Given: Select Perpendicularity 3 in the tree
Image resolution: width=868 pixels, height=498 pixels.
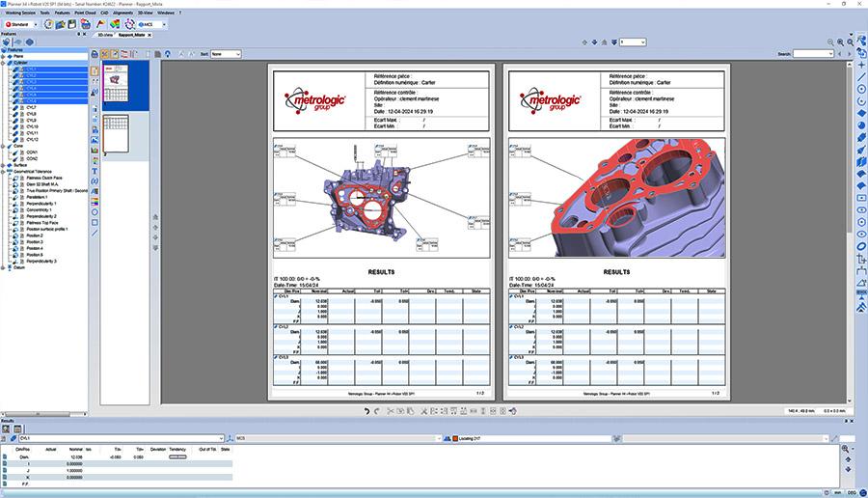Looking at the screenshot, I should click(x=41, y=261).
